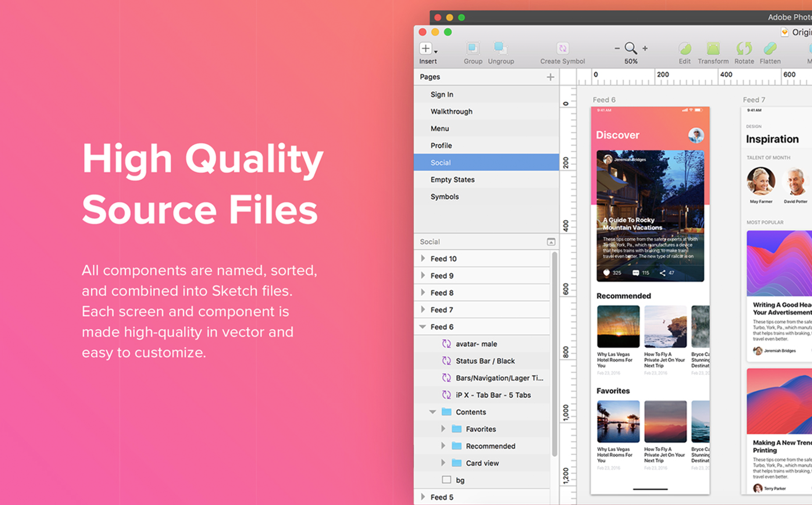Select the Status Bar / Black symbol layer
The height and width of the screenshot is (505, 812).
[485, 361]
